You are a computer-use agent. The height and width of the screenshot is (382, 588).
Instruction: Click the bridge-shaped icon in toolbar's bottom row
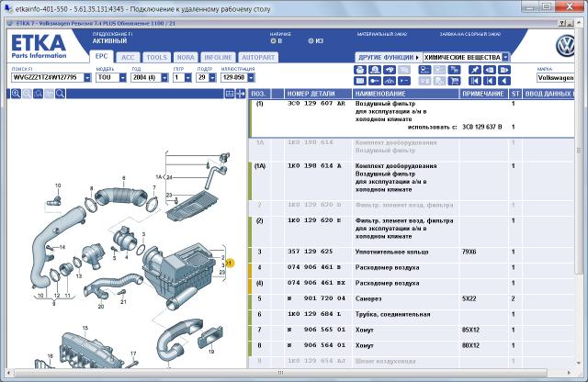pyautogui.click(x=390, y=81)
